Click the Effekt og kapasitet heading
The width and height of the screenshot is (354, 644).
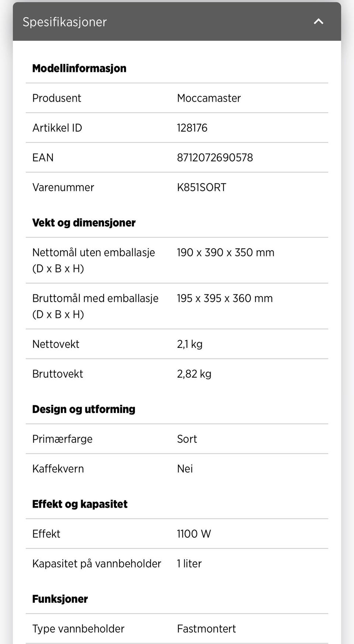click(x=80, y=504)
